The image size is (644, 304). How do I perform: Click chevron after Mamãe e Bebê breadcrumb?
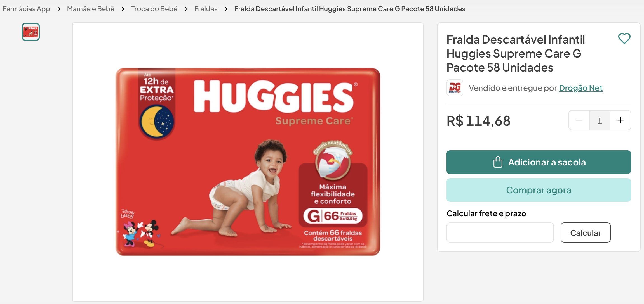[x=123, y=9]
